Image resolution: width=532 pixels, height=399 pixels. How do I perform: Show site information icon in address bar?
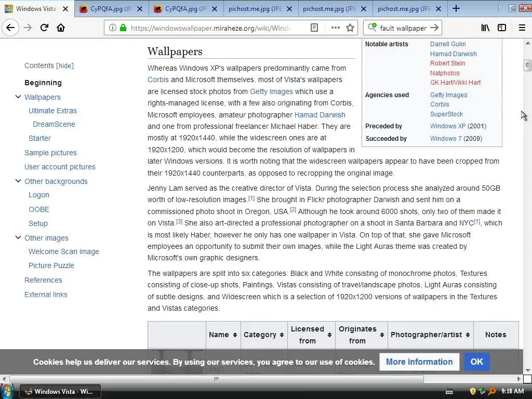click(x=112, y=28)
